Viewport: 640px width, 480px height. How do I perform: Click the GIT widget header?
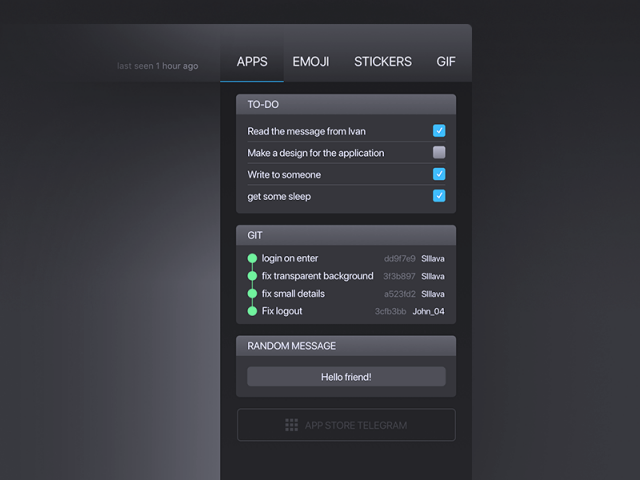point(346,235)
